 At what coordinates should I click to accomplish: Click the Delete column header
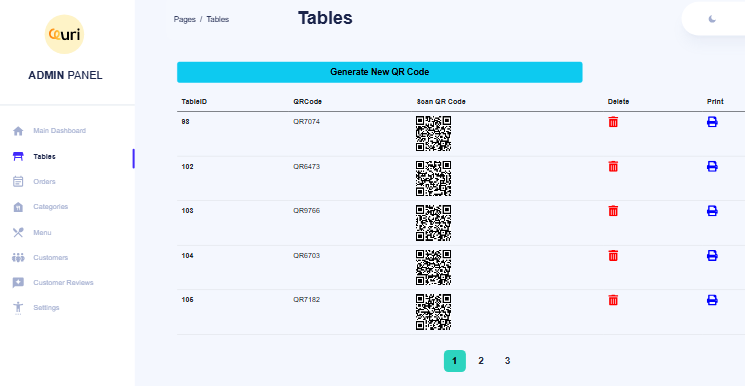[x=618, y=102]
